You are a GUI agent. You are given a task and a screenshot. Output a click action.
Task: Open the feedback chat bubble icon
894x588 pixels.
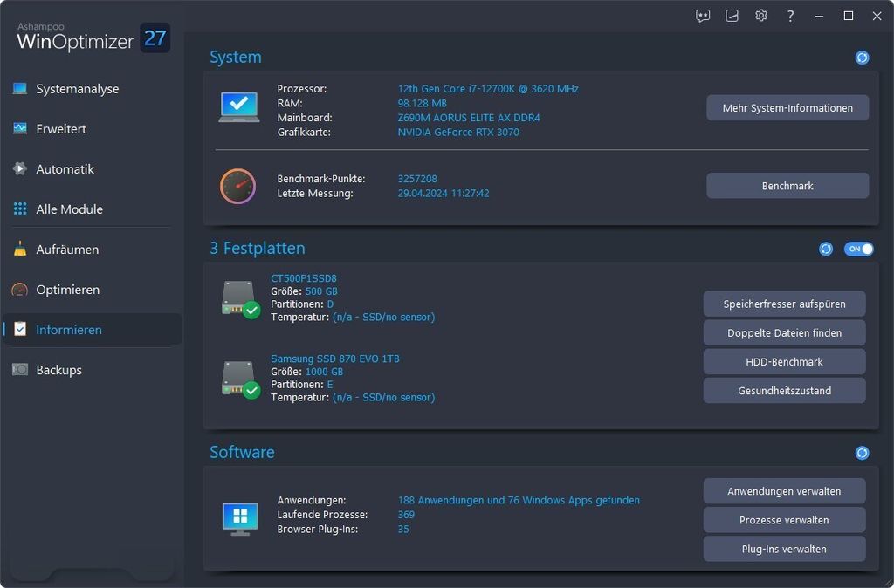703,16
